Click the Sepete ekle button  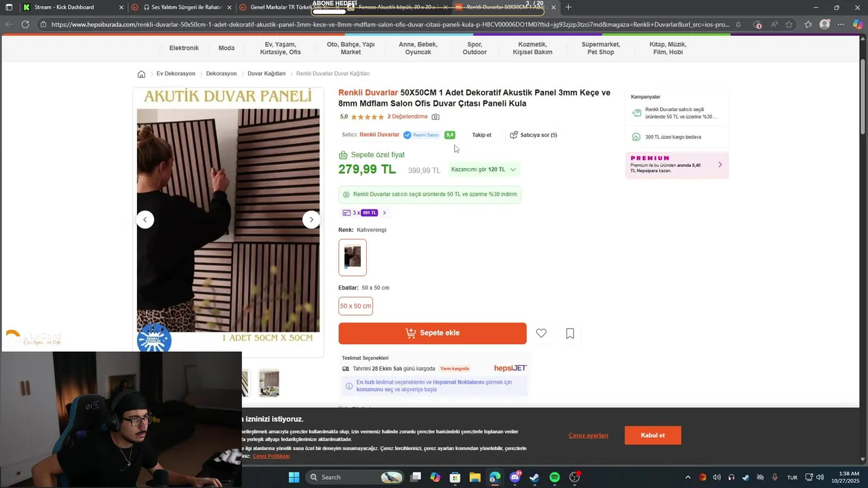point(433,333)
